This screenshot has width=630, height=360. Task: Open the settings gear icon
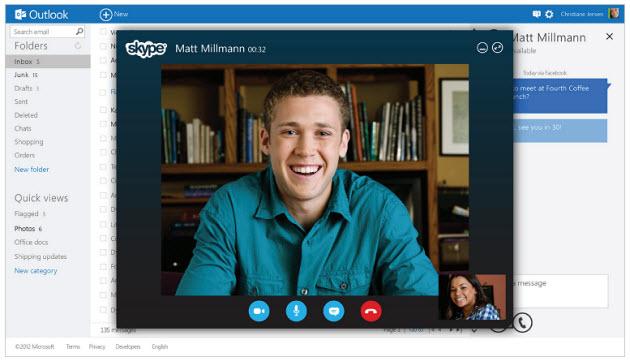pos(549,14)
